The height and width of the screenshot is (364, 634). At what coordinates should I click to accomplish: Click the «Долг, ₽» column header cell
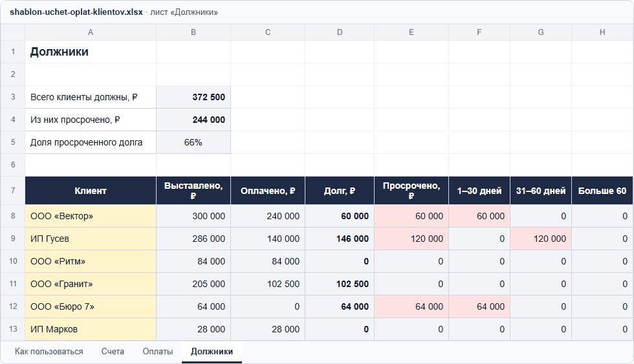tap(340, 190)
